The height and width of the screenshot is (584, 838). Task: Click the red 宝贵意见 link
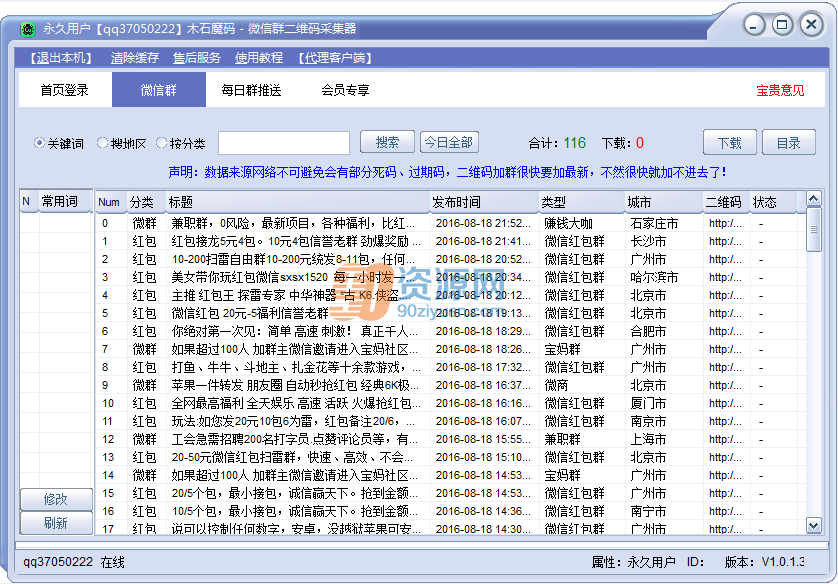click(780, 90)
